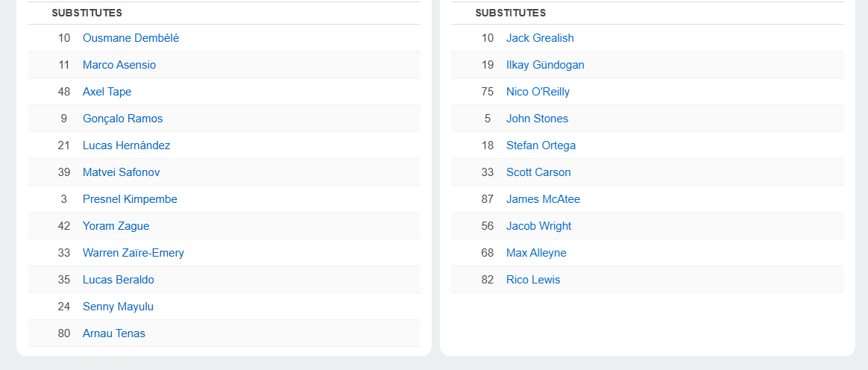Click on Stefan Ortega
The height and width of the screenshot is (370, 868).
541,145
